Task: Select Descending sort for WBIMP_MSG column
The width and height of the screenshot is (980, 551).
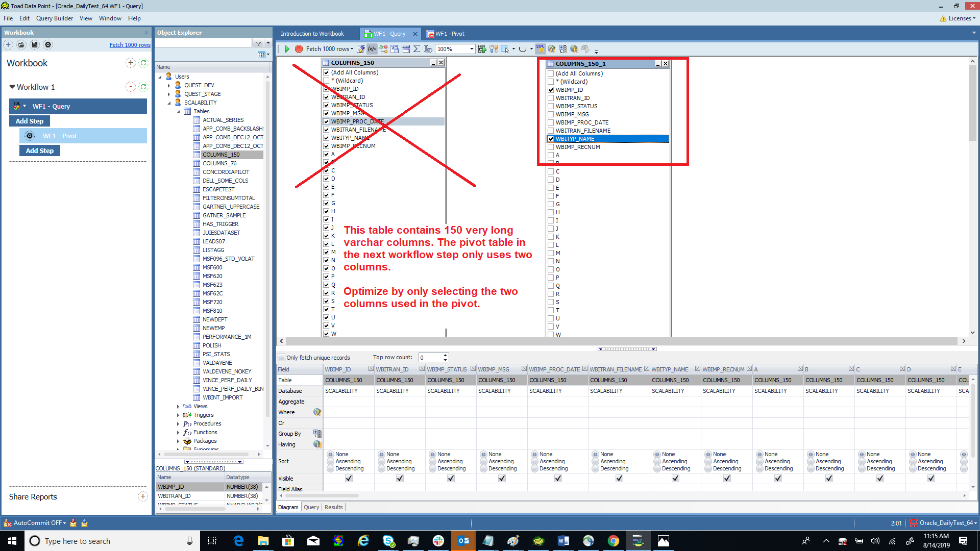Action: point(483,468)
